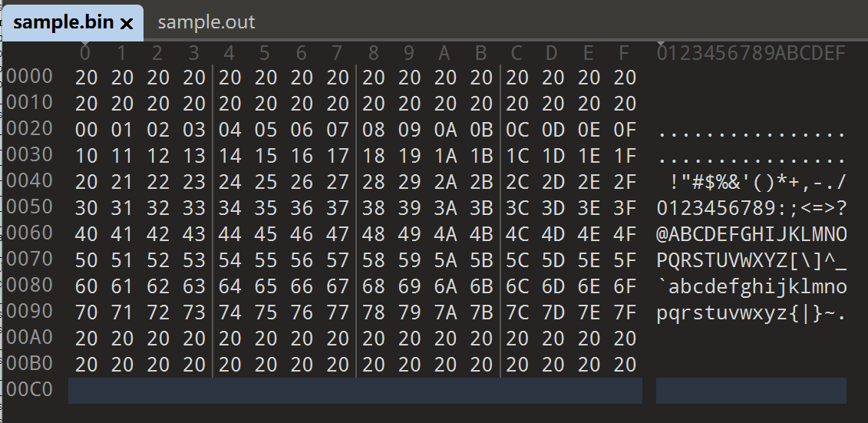Click hex byte 7F in row 0090
868x423 pixels.
[625, 312]
